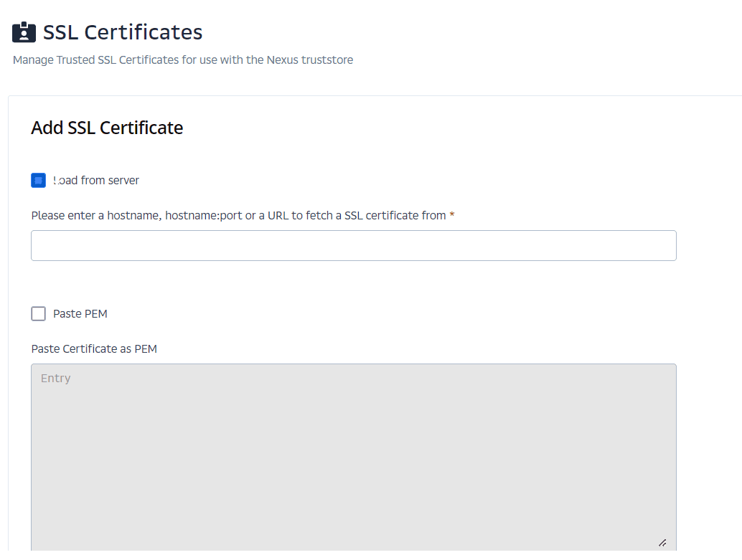Click the SSL Certificates page title
Image resolution: width=742 pixels, height=560 pixels.
[x=122, y=32]
